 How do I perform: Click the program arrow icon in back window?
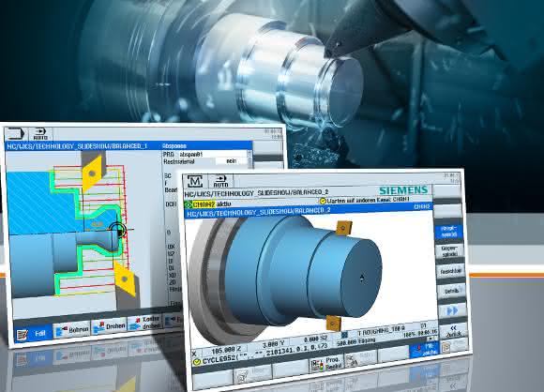[15, 134]
